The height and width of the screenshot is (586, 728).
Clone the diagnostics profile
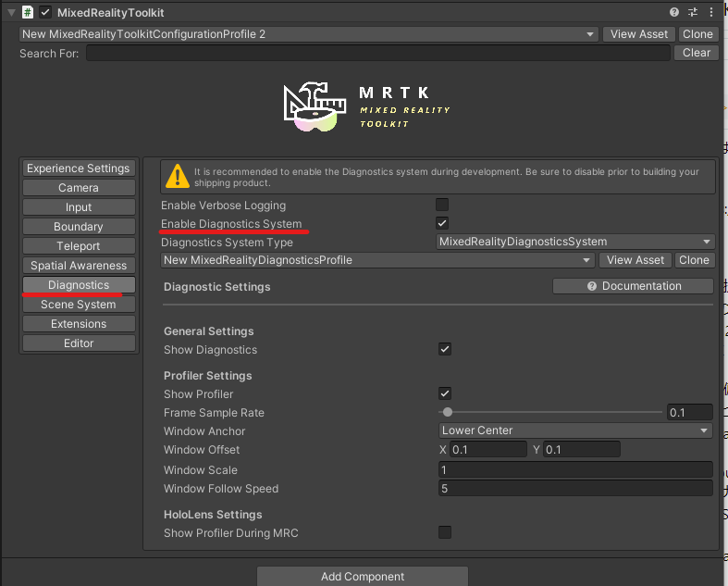(x=694, y=260)
